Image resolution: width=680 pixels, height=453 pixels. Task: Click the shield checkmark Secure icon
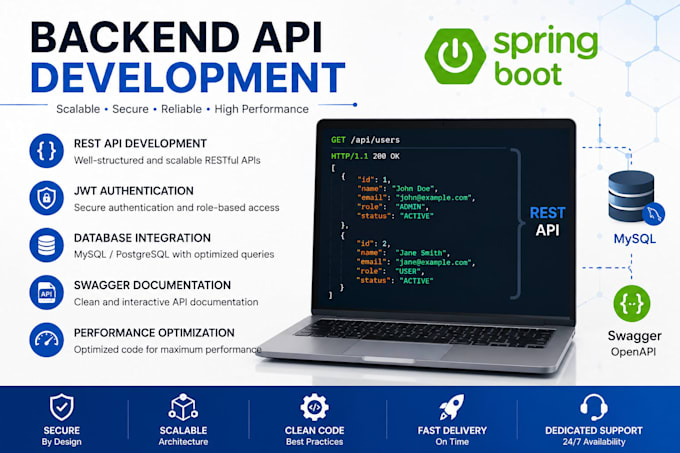point(62,407)
